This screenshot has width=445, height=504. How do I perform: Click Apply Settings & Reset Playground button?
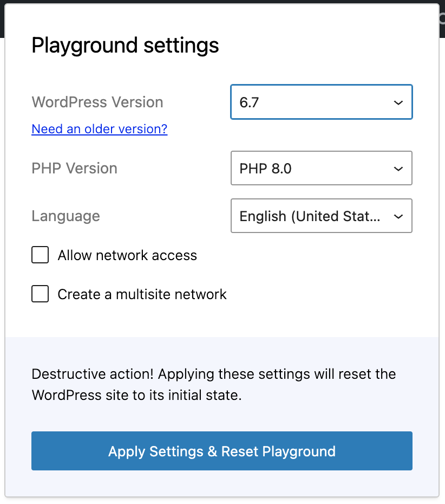point(222,451)
